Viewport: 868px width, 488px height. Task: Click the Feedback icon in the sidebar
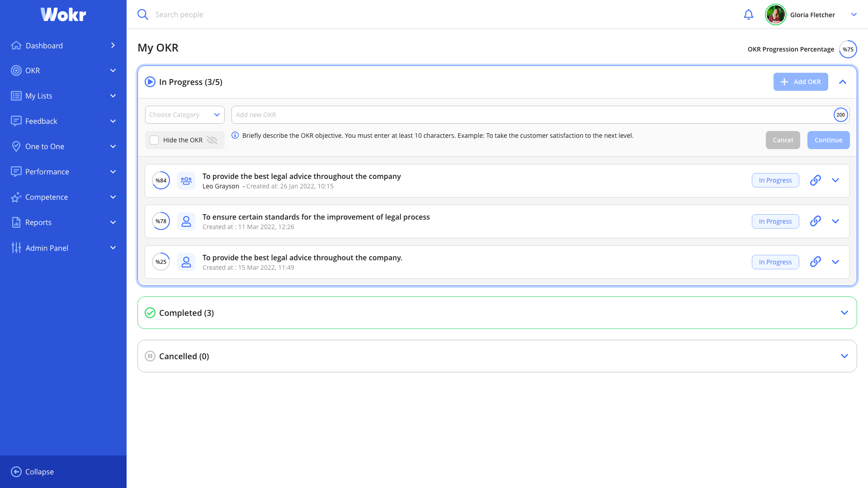coord(16,121)
